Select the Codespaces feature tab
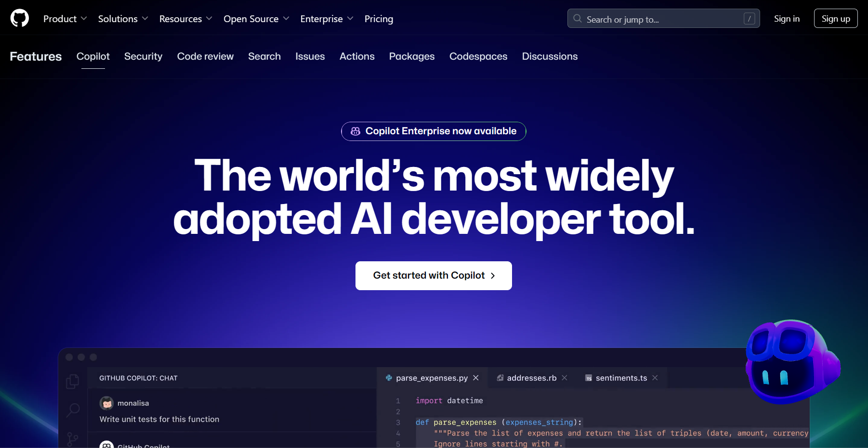This screenshot has width=868, height=448. pos(478,56)
